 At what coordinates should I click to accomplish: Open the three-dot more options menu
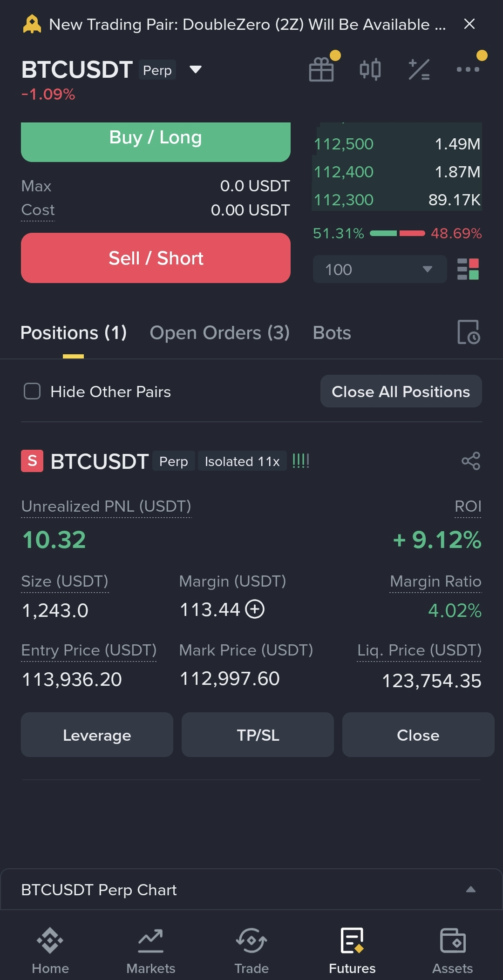coord(468,69)
